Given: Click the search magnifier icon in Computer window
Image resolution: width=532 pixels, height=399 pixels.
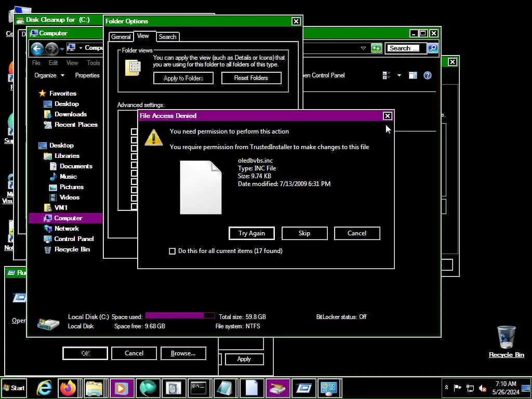Looking at the screenshot, I should tap(433, 48).
